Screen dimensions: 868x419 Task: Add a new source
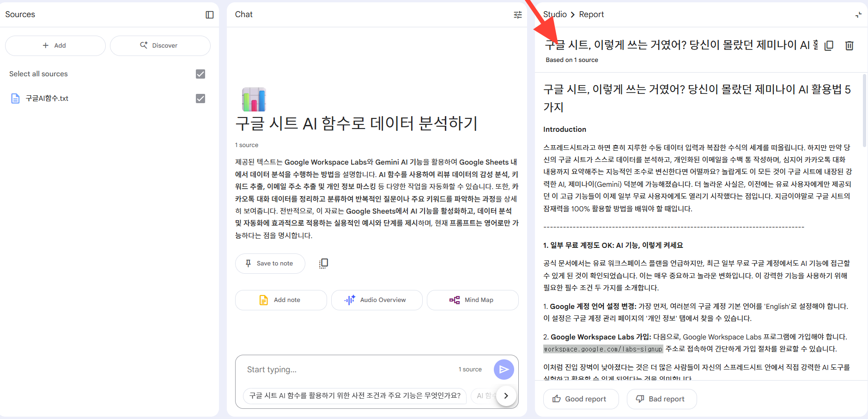tap(55, 46)
